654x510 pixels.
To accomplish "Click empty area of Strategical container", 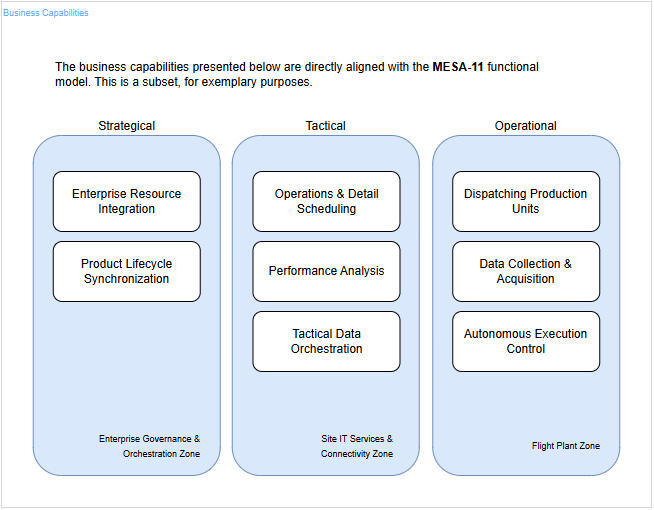I will point(126,370).
